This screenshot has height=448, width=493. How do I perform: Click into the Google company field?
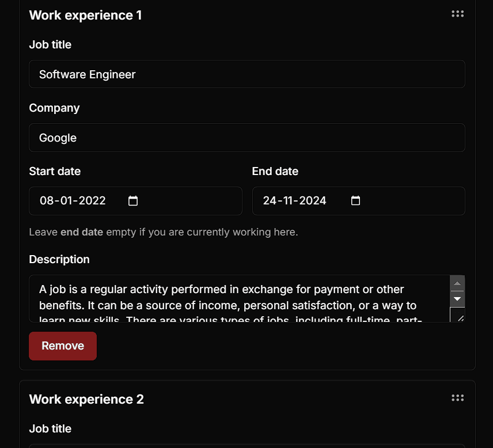[x=246, y=138]
